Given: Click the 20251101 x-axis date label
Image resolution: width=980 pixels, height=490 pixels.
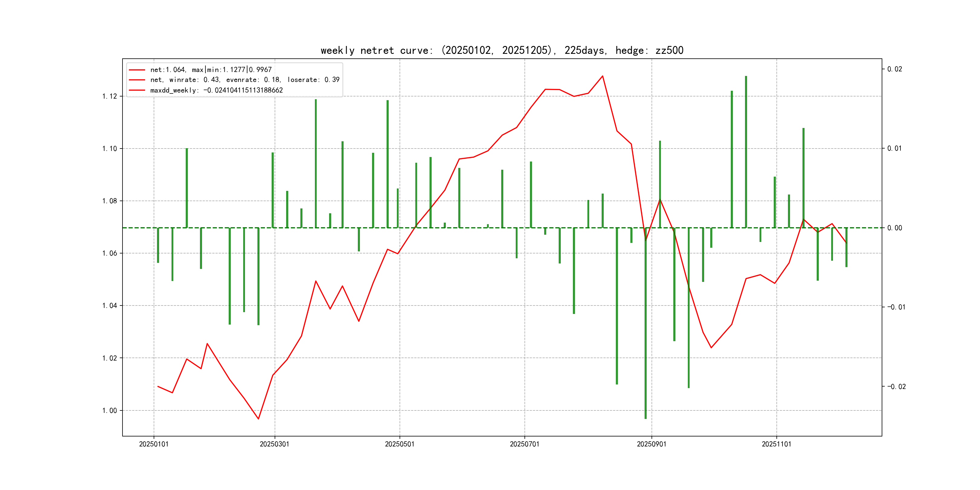Looking at the screenshot, I should [x=776, y=444].
